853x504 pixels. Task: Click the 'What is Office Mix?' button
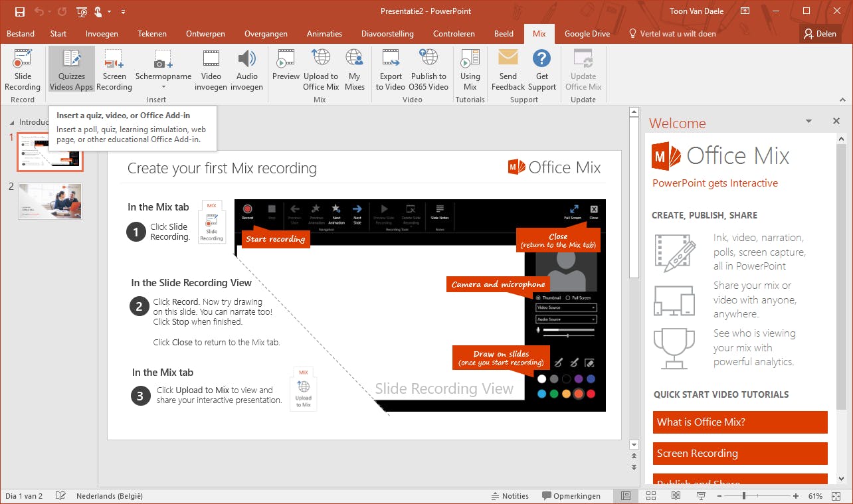740,422
